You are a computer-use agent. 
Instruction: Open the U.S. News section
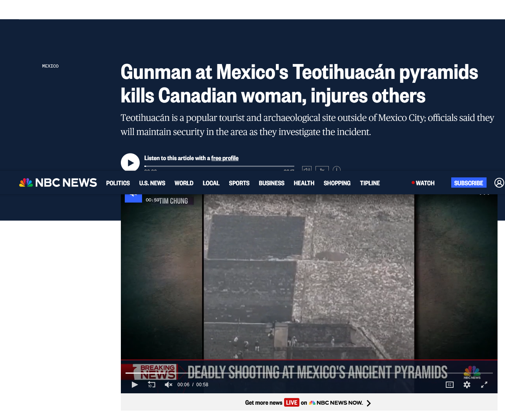click(x=152, y=183)
